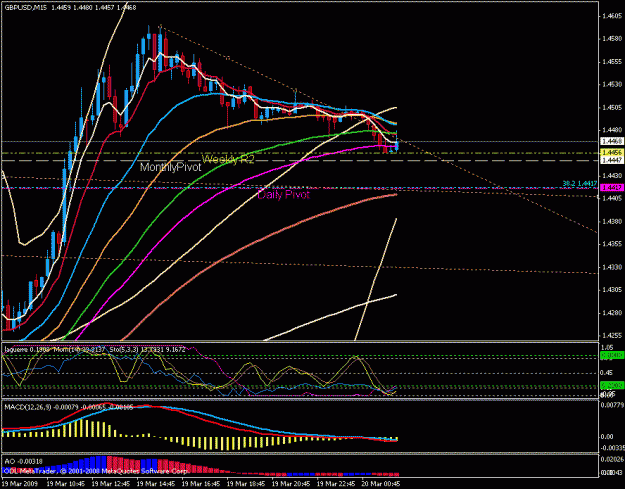625x489 pixels.
Task: Click the 1.4580 price scale value
Action: [x=613, y=39]
